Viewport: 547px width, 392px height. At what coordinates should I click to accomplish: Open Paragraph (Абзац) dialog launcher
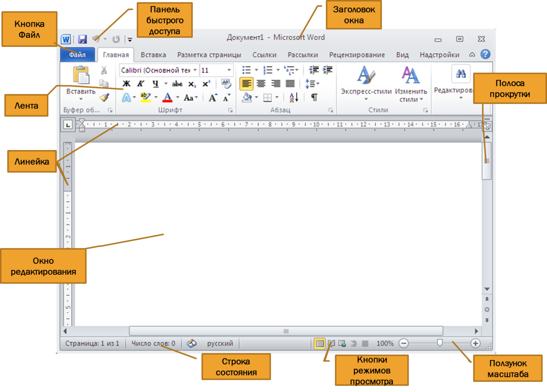click(x=331, y=110)
